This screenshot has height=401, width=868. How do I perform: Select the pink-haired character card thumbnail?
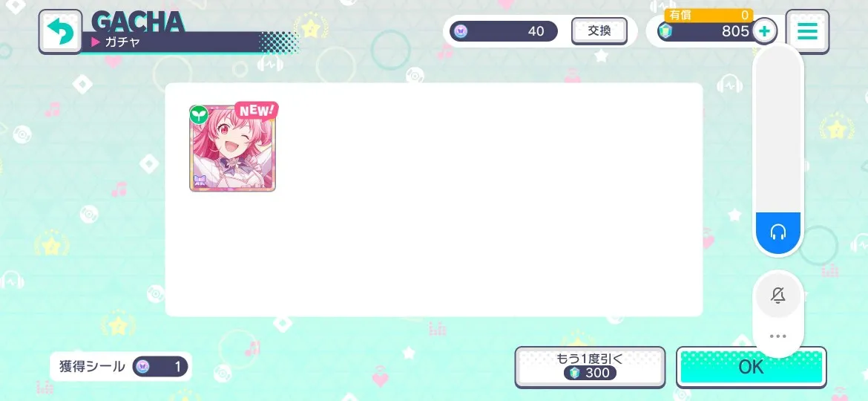click(232, 148)
